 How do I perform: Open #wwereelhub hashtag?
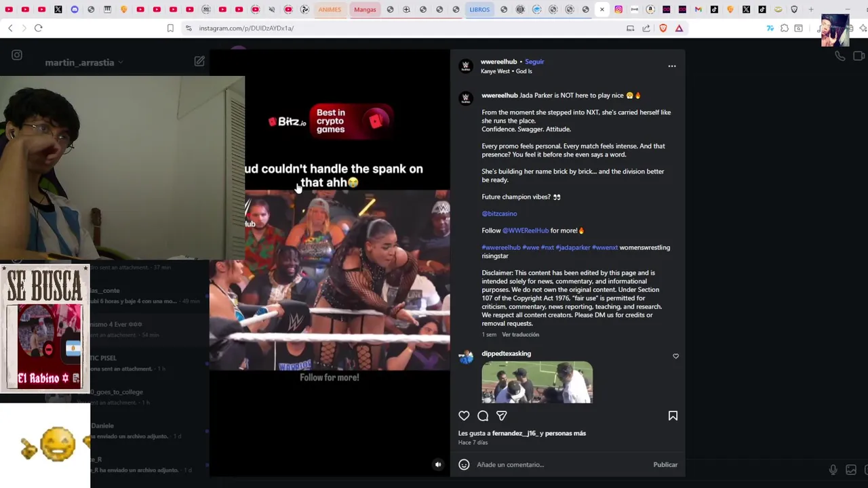[501, 247]
